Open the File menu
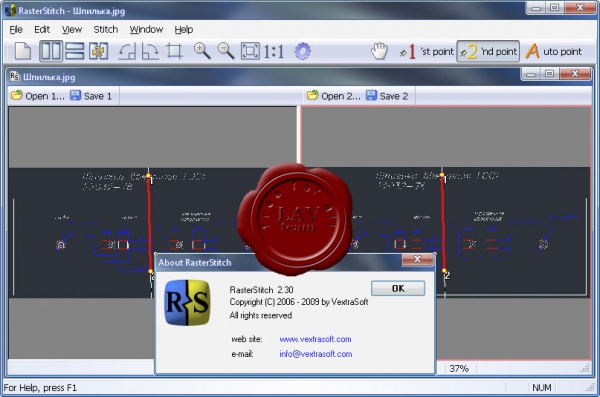 (16, 29)
